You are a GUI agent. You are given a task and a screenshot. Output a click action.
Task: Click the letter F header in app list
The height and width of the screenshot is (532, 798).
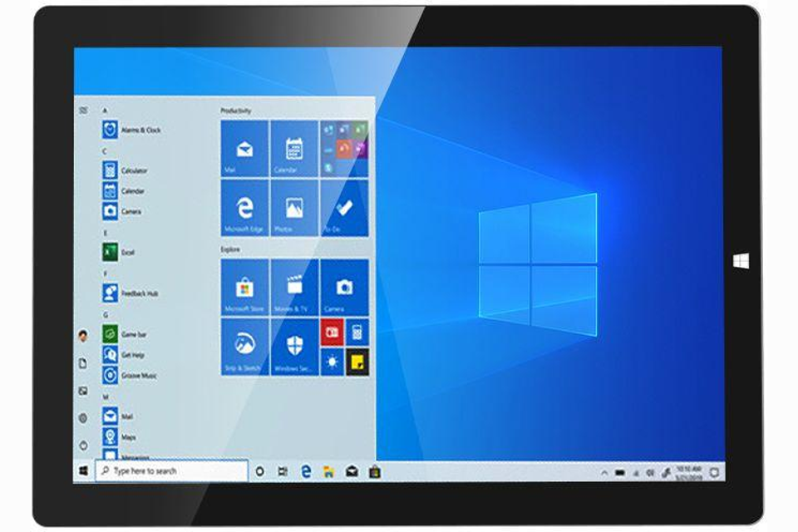click(106, 273)
